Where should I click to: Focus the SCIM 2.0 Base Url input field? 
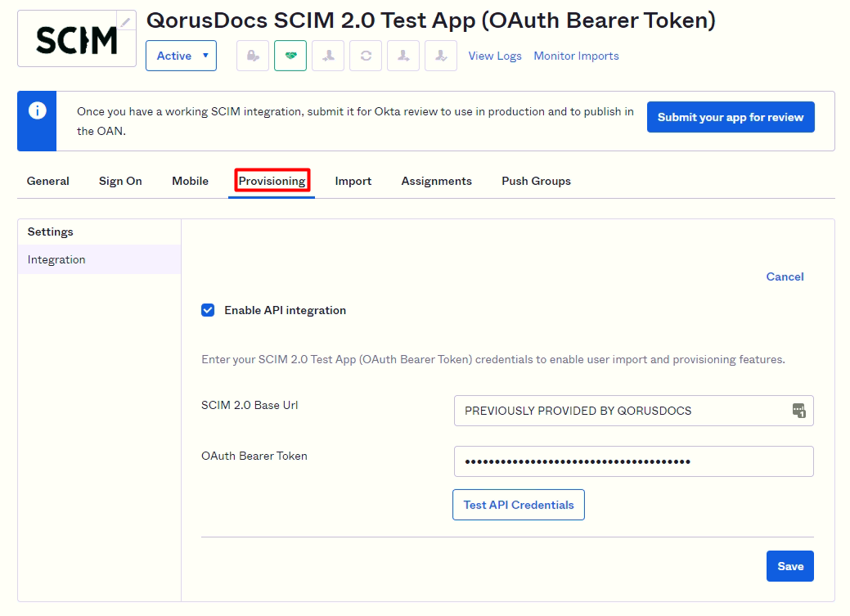coord(634,411)
